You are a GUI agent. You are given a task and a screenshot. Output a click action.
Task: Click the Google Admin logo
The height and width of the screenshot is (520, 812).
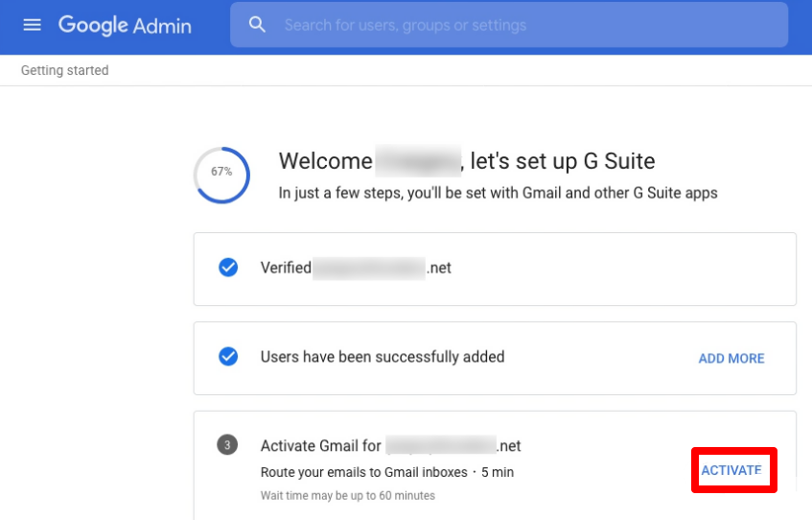pyautogui.click(x=125, y=25)
